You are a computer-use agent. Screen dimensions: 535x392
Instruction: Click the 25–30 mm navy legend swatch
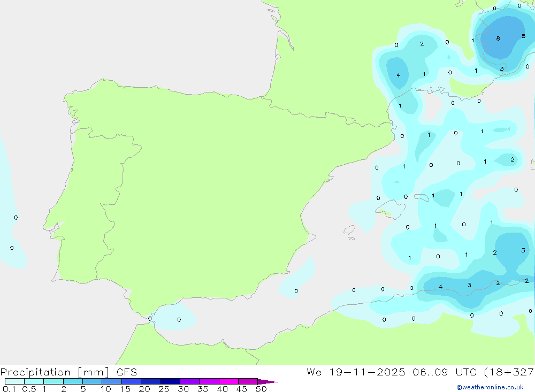[x=170, y=381]
